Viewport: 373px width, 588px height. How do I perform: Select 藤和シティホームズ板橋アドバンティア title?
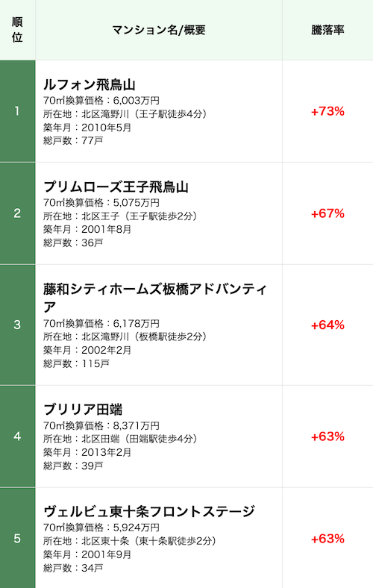coord(155,298)
